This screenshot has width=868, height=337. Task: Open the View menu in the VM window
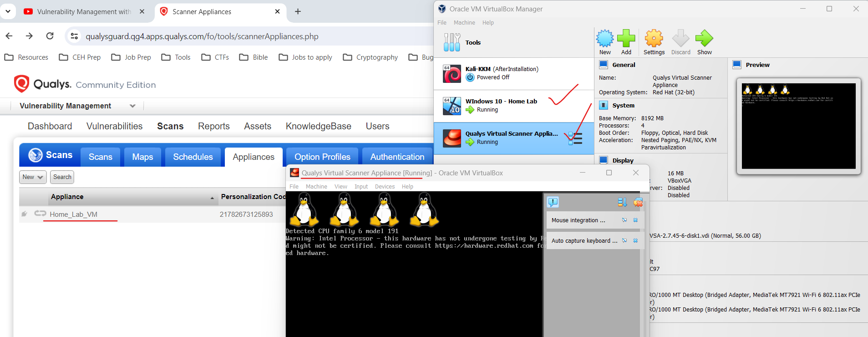tap(340, 187)
